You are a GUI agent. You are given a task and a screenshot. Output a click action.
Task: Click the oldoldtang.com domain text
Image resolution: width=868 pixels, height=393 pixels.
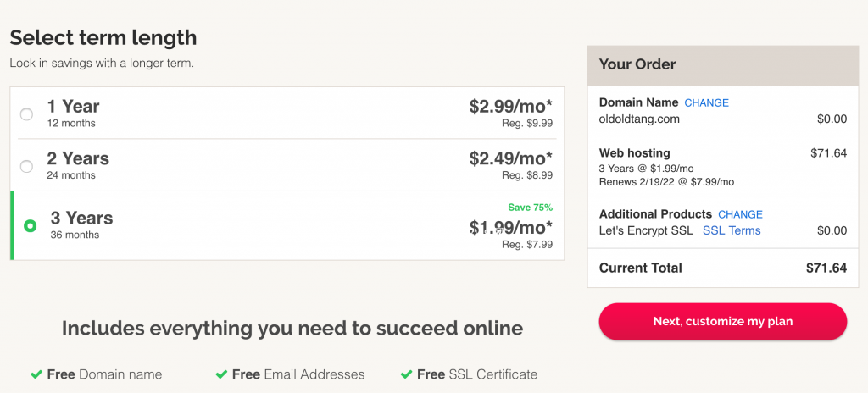[639, 119]
